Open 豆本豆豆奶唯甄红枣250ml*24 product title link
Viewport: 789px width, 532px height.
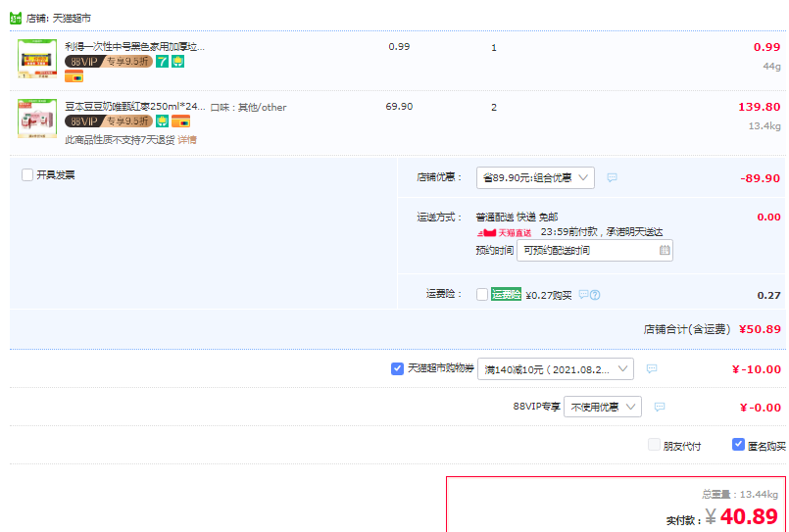click(x=135, y=107)
